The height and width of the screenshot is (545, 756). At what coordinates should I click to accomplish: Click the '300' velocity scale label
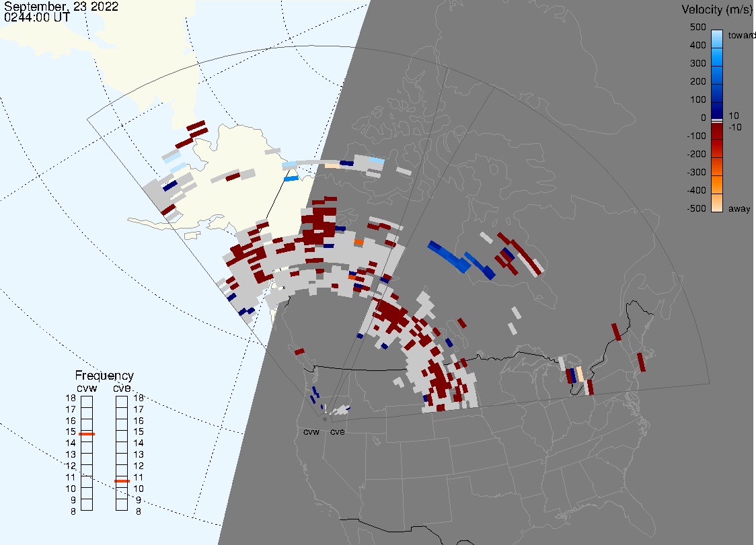pos(697,64)
